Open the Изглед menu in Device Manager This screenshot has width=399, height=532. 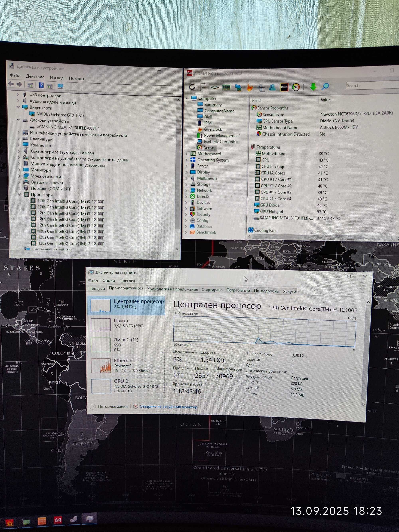(x=56, y=78)
